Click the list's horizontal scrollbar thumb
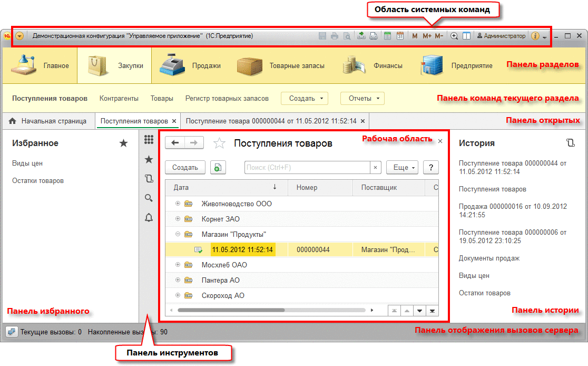 point(231,310)
